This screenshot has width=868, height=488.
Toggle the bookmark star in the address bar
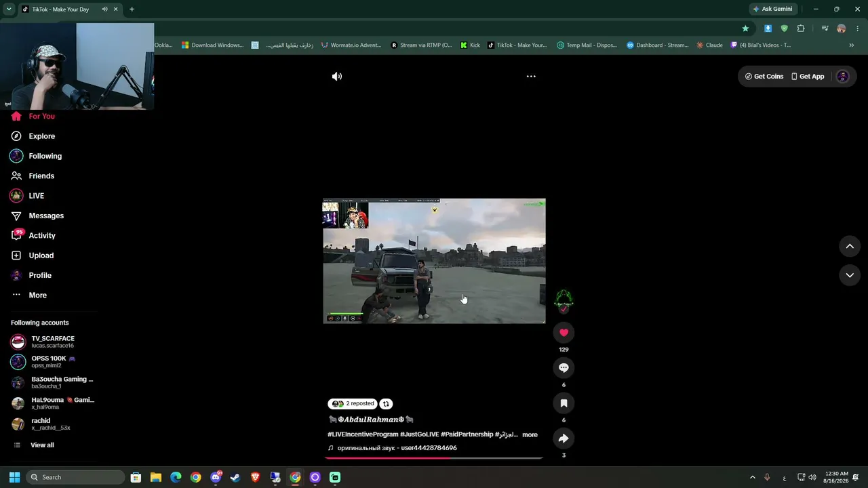click(745, 28)
